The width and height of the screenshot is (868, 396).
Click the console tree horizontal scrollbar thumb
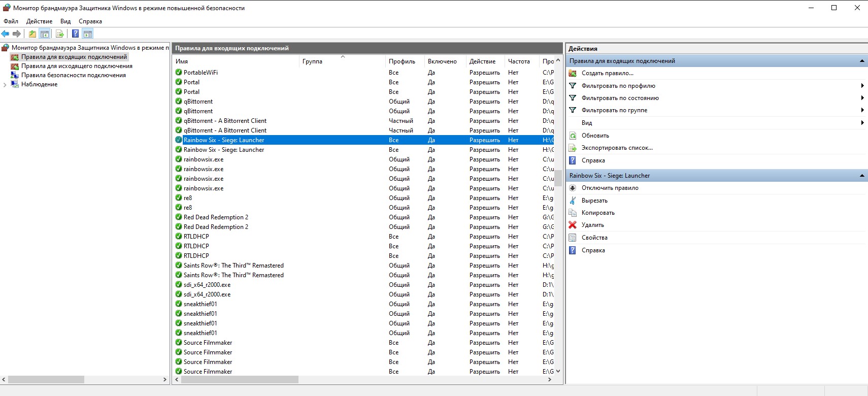tap(46, 380)
